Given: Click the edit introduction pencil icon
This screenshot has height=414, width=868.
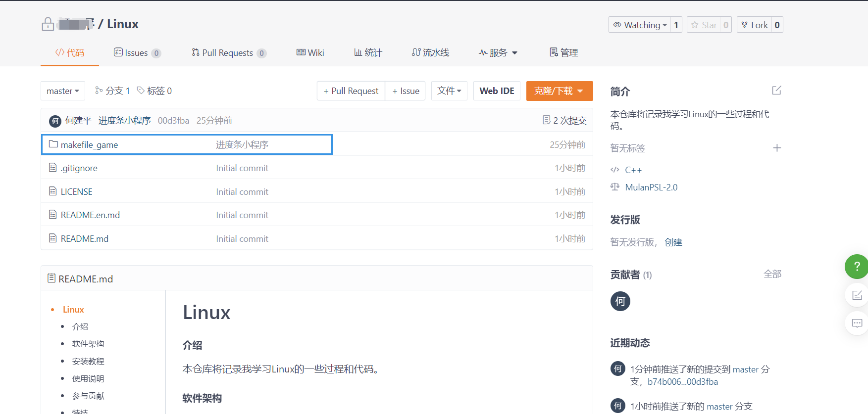Looking at the screenshot, I should point(776,91).
